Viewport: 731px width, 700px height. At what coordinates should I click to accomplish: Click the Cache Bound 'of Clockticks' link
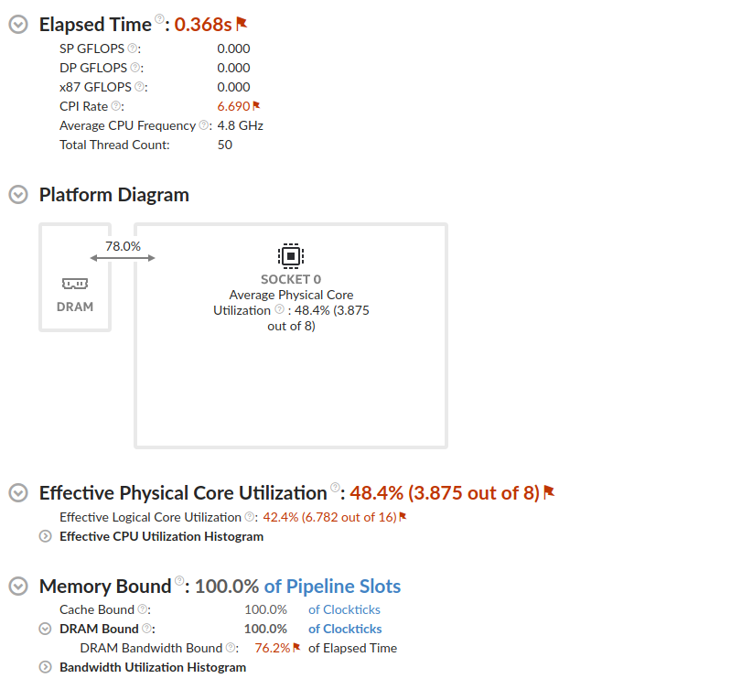pos(344,609)
